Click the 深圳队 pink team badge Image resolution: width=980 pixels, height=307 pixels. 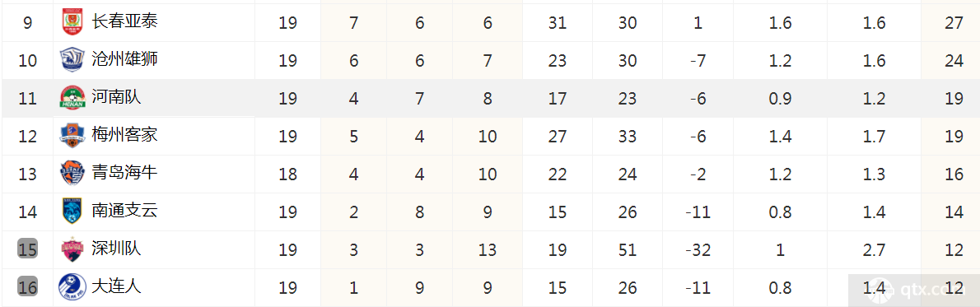click(72, 249)
